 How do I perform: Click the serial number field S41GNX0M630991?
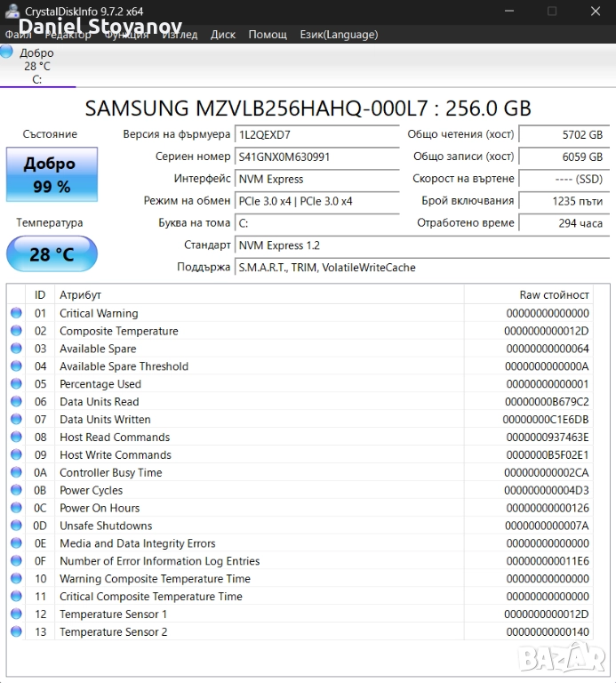[x=317, y=157]
